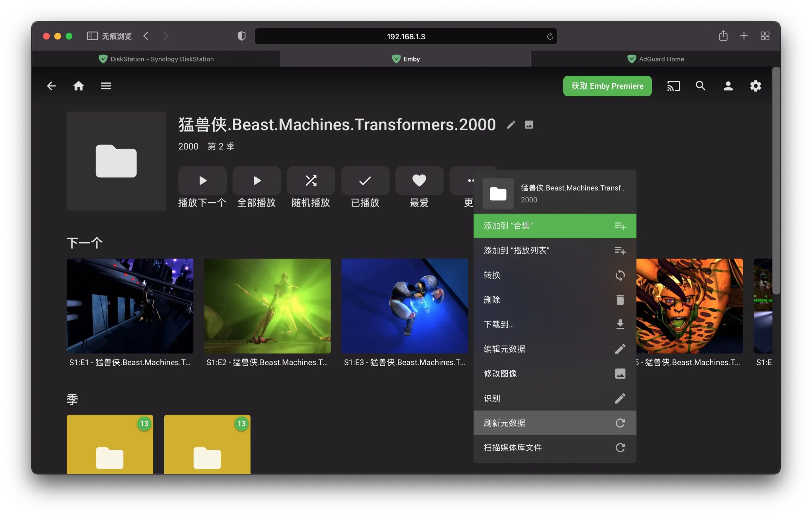Click Safari forward chevron
The width and height of the screenshot is (812, 516).
click(166, 36)
